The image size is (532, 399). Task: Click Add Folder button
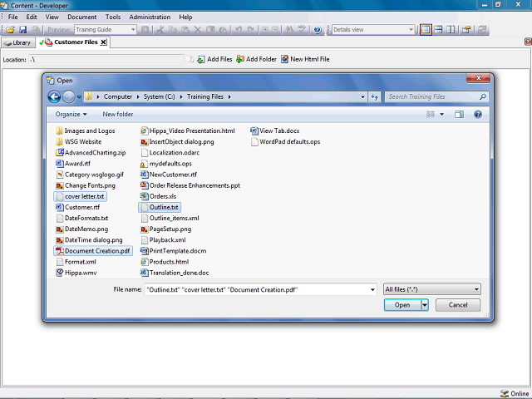[x=257, y=59]
